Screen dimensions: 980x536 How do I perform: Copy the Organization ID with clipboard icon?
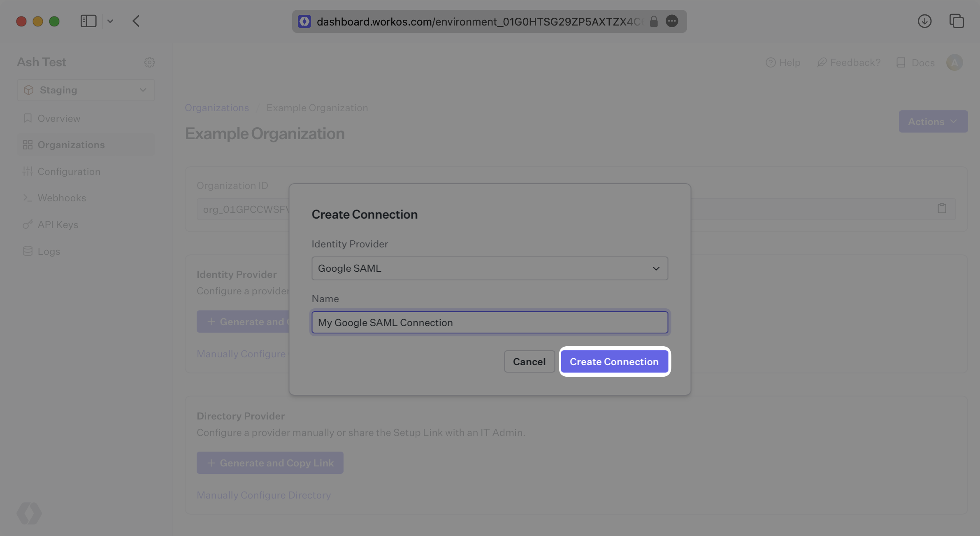point(942,208)
